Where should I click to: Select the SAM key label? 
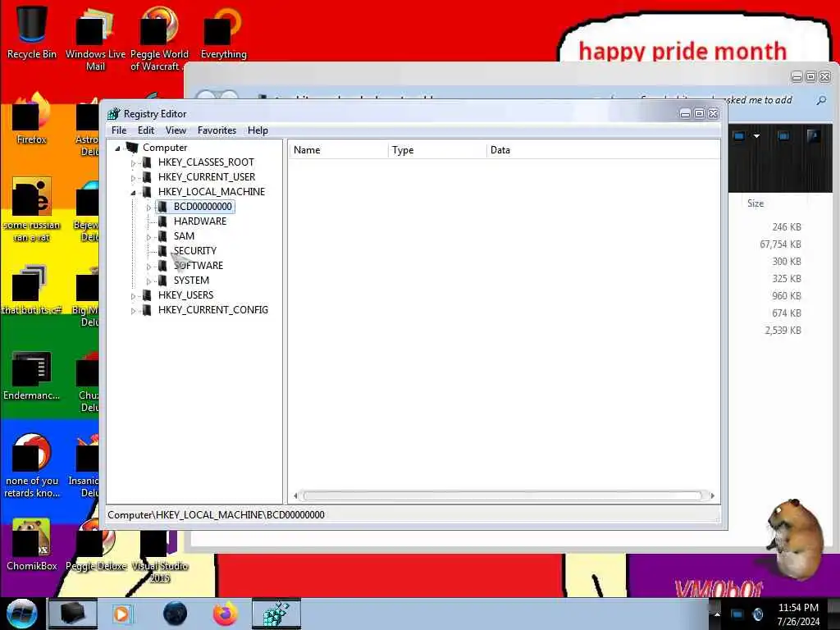184,236
